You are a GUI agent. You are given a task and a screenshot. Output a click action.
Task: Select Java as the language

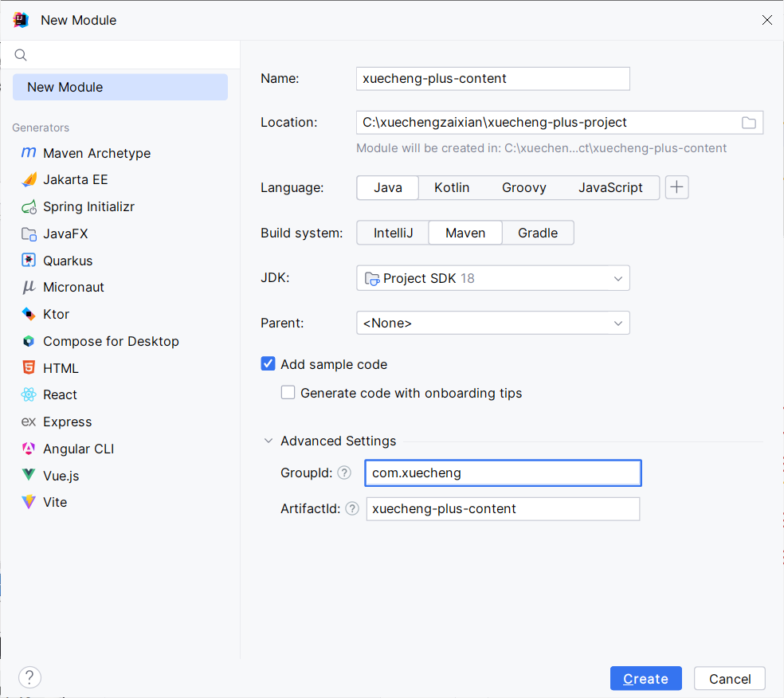point(387,187)
